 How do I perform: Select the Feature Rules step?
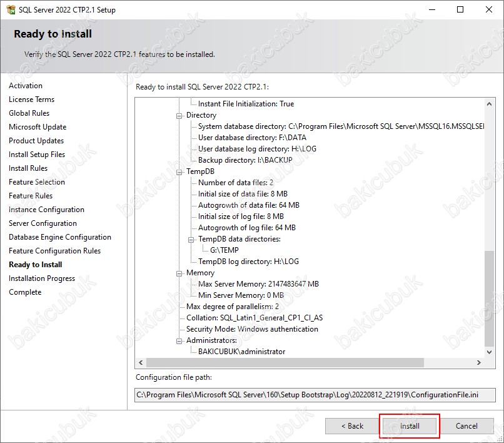31,196
